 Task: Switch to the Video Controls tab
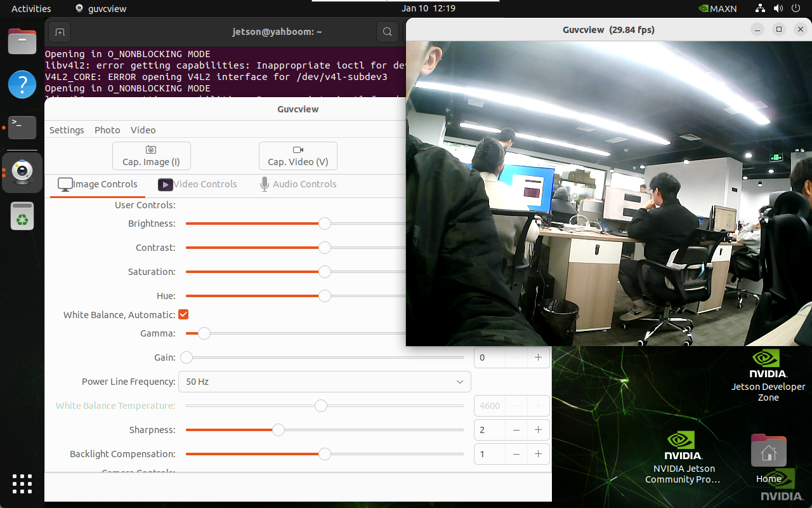[197, 184]
